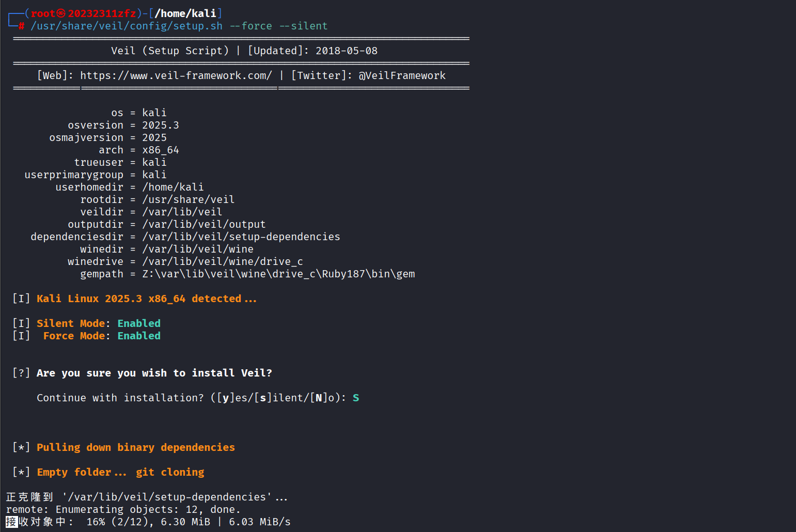Click the root user name in prompt

[43, 13]
